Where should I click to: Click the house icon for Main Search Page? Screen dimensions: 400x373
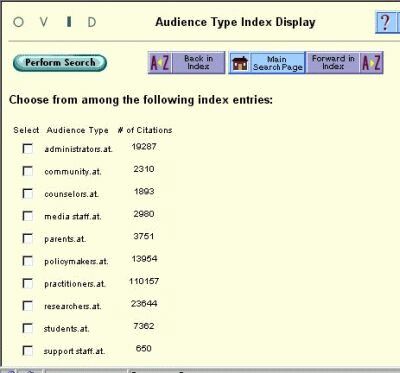coord(240,63)
